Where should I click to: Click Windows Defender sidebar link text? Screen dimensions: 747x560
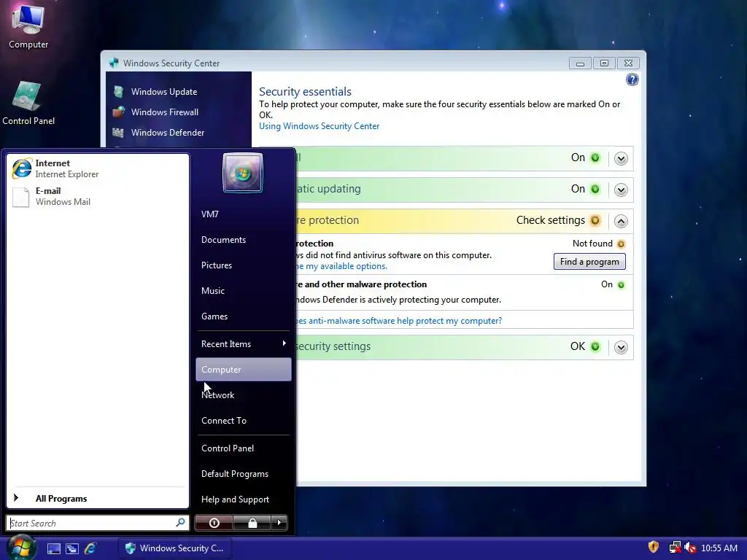[x=168, y=133]
